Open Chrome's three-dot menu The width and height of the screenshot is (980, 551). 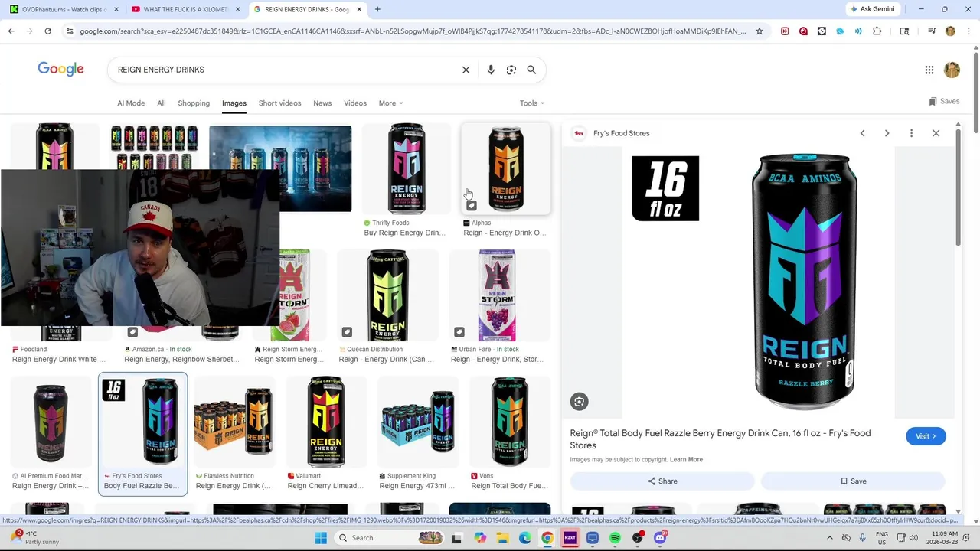pyautogui.click(x=968, y=31)
